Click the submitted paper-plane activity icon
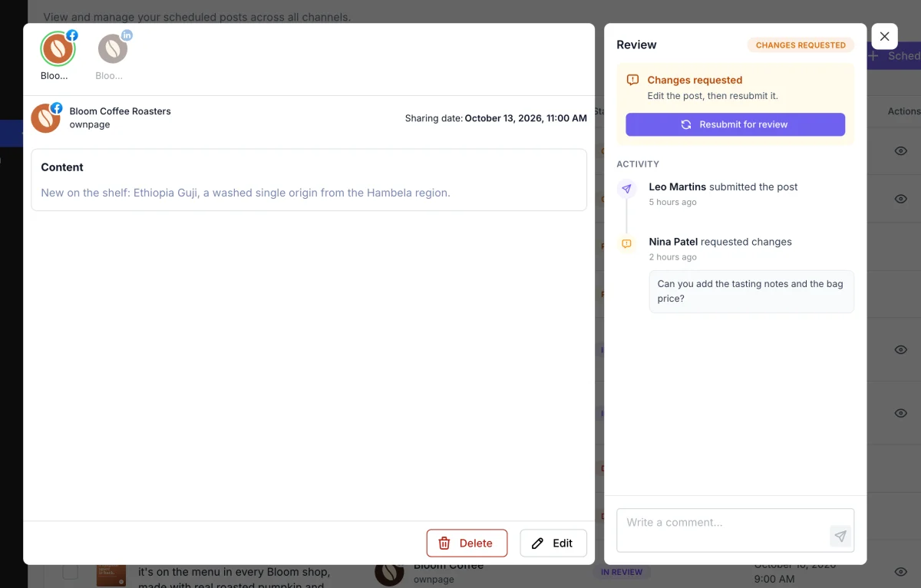921x588 pixels. click(x=626, y=188)
